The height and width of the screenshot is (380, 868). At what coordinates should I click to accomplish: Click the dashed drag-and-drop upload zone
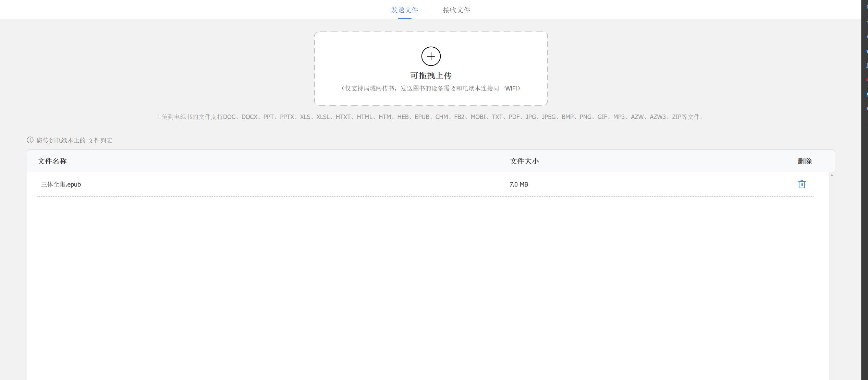[431, 68]
